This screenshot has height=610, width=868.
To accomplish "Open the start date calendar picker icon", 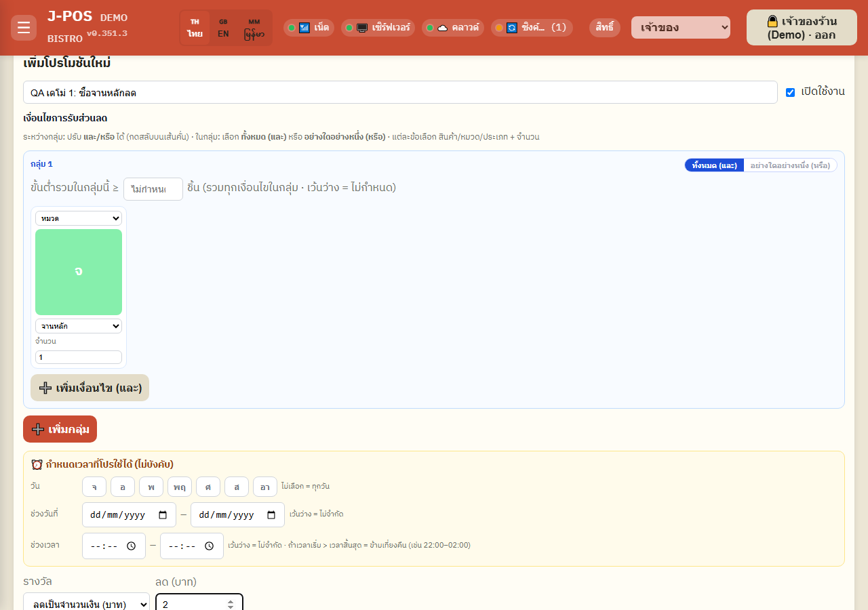I will (163, 514).
